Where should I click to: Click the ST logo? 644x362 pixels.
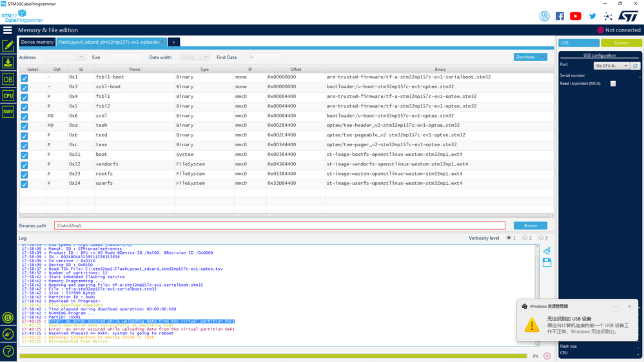[x=628, y=16]
